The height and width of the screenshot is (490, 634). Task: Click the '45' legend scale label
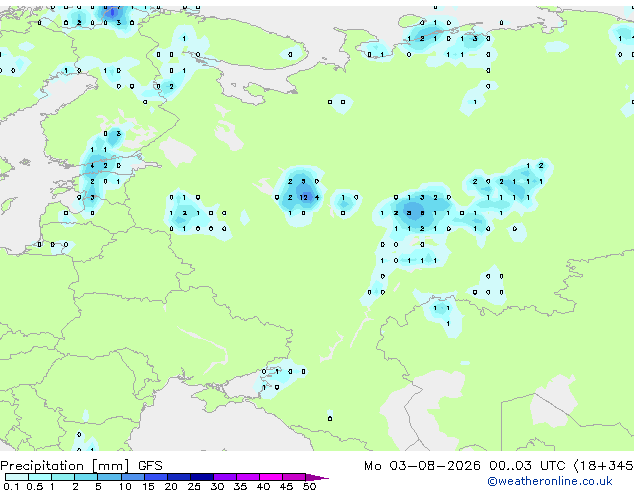(x=286, y=486)
